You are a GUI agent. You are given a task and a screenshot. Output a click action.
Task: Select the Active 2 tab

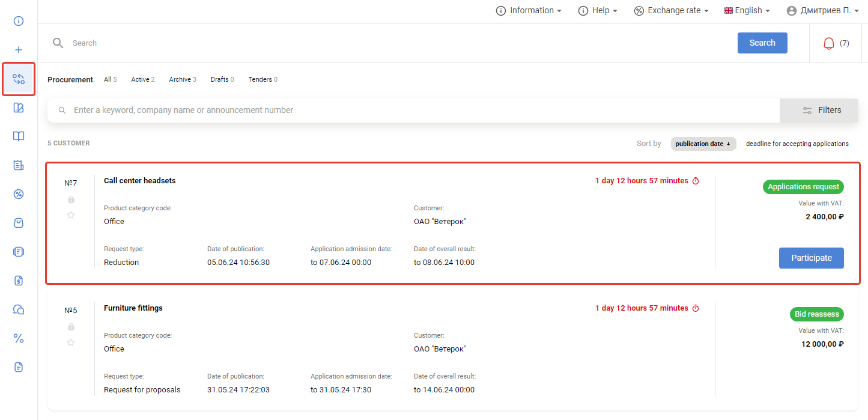tap(143, 79)
